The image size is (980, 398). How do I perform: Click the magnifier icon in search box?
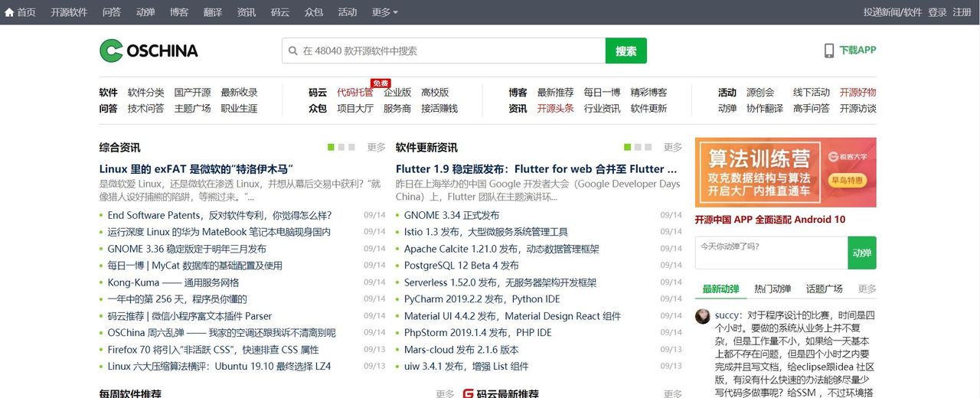click(292, 51)
